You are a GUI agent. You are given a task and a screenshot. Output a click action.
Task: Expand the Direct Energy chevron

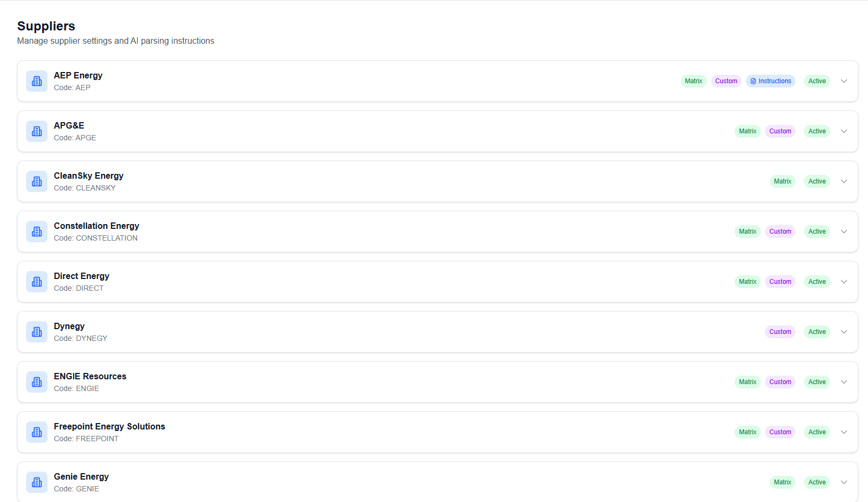pos(844,282)
